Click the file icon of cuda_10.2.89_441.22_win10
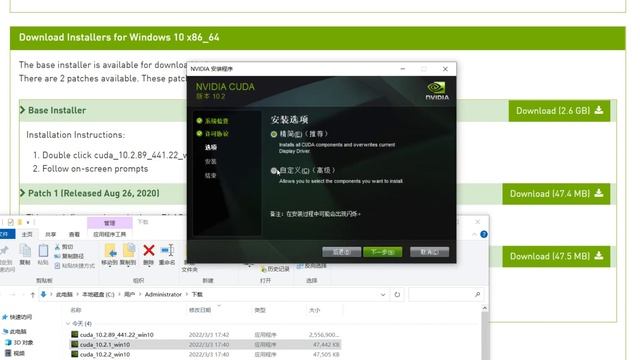Image resolution: width=640 pixels, height=360 pixels. click(x=75, y=334)
